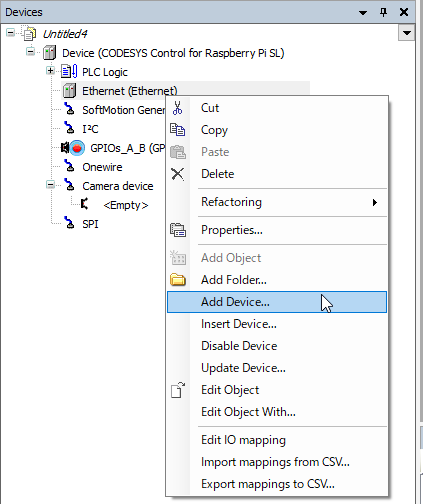Click the Edit Object icon
This screenshot has height=504, width=423.
(178, 390)
